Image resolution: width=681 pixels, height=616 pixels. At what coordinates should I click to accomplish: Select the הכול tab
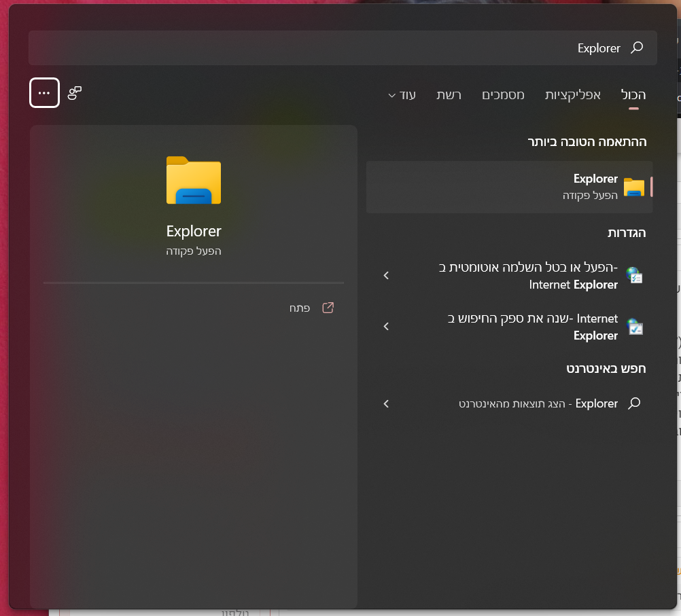tap(633, 95)
